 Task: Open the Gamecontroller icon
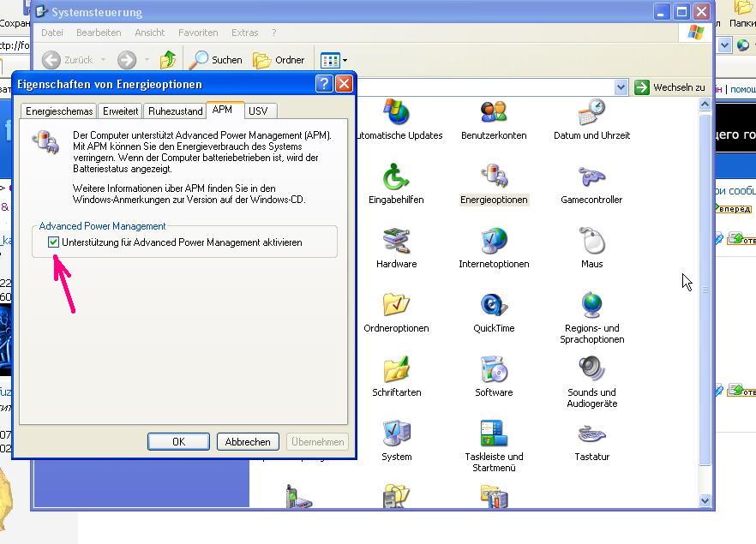(x=591, y=178)
